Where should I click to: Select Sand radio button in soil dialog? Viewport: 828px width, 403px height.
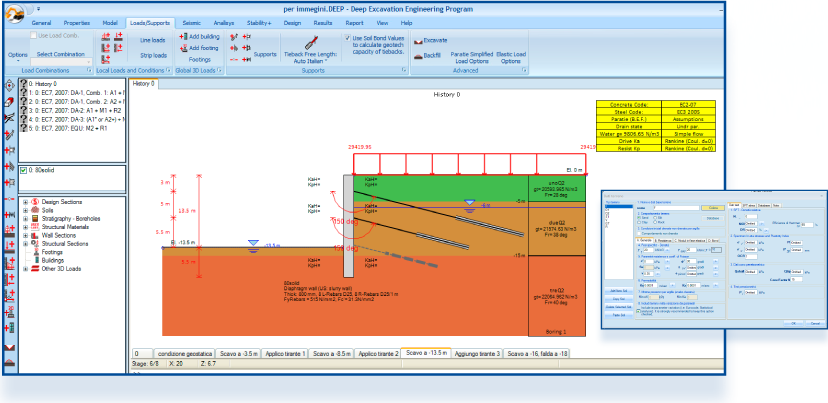pos(638,218)
